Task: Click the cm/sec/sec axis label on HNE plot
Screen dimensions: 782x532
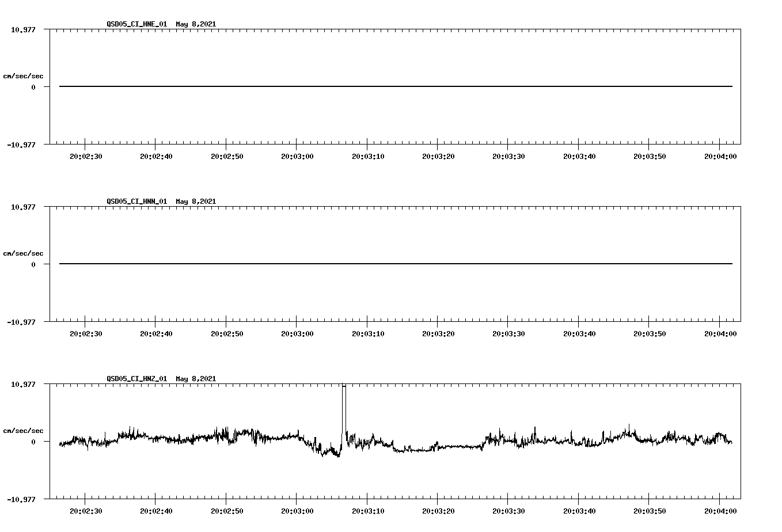Action: pos(24,75)
